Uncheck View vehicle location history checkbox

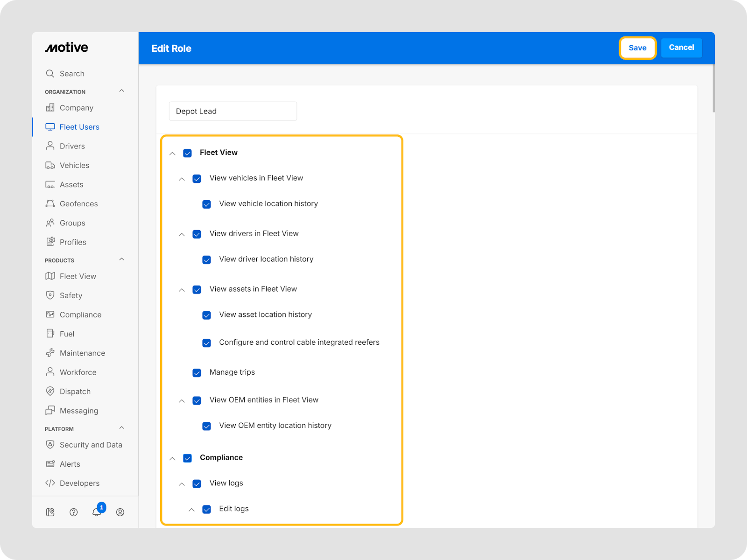(207, 204)
